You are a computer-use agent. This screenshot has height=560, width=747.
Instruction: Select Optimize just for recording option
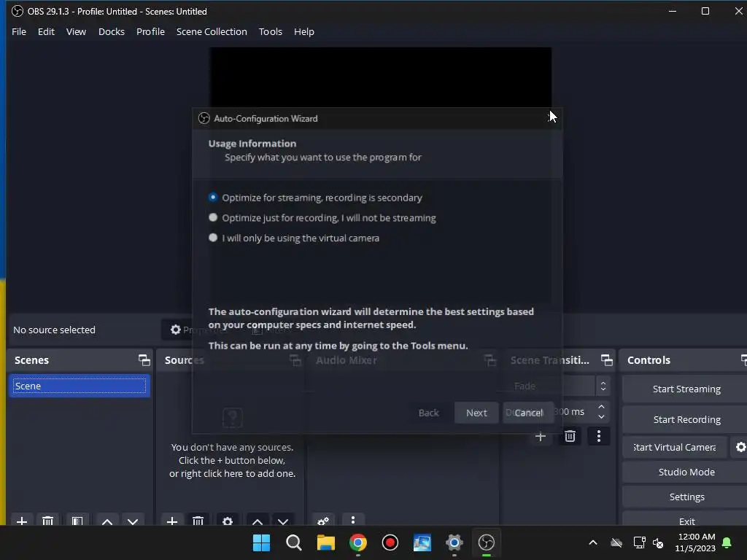[213, 217]
